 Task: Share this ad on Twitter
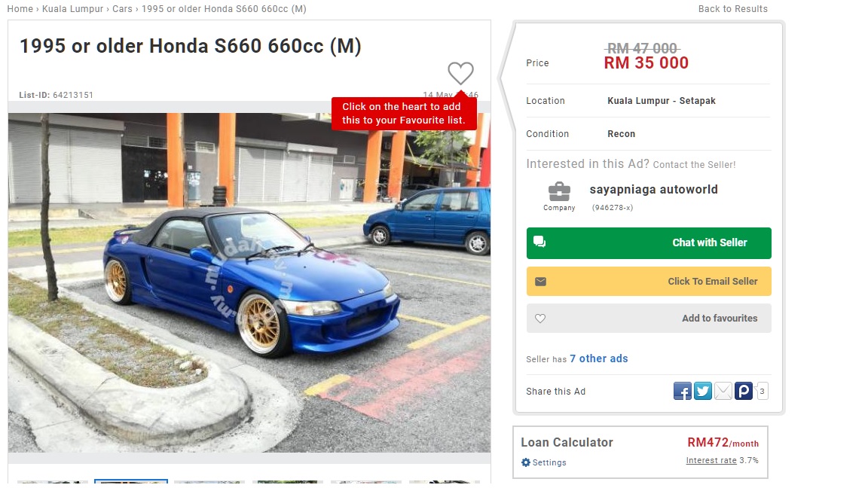(703, 391)
